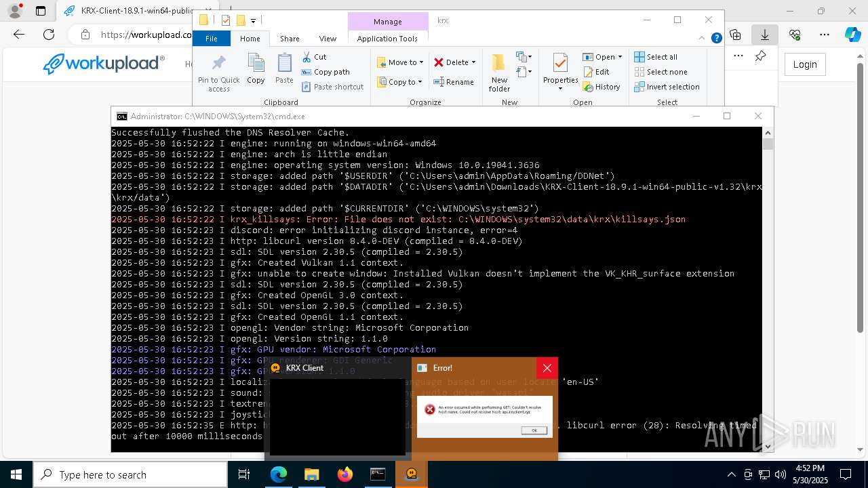Open the Application Tools tab
Image resolution: width=868 pixels, height=488 pixels.
coord(387,39)
